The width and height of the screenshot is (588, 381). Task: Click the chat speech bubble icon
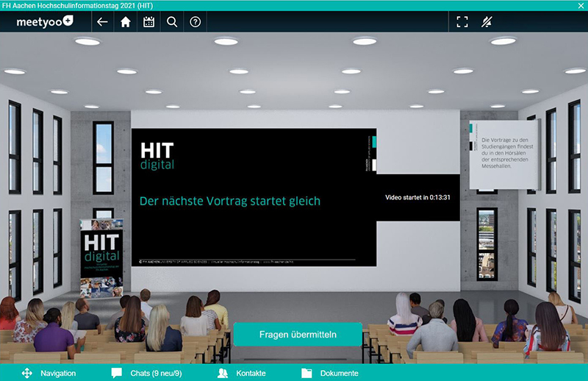[x=117, y=373]
